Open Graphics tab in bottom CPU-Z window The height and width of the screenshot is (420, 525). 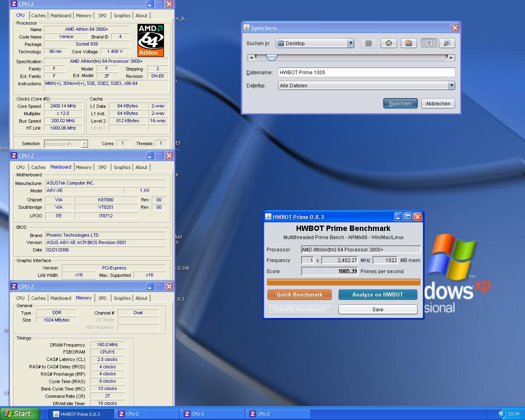click(122, 298)
